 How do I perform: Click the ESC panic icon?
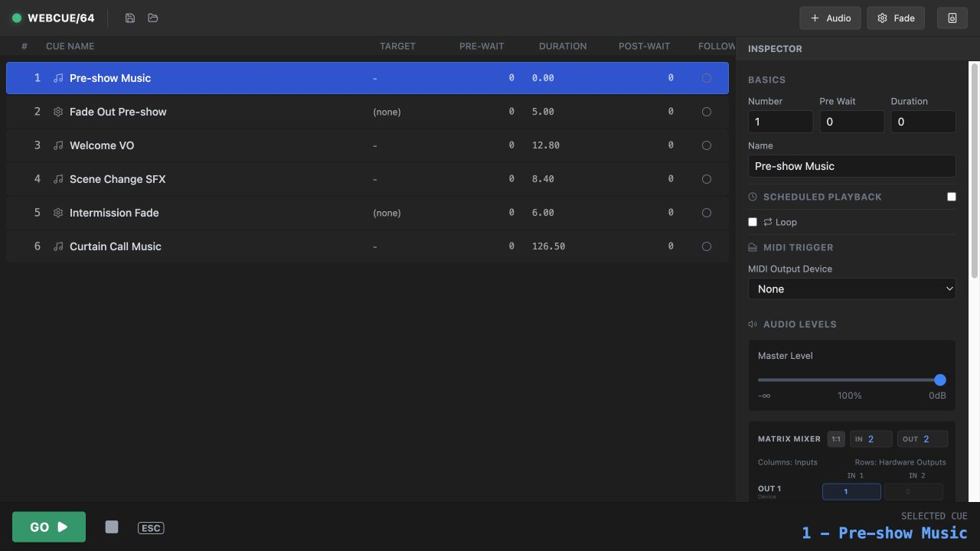point(151,528)
